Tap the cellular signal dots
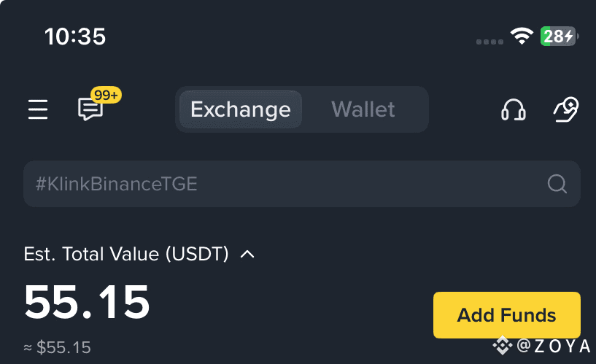Screen dimensions: 596x364 point(490,42)
